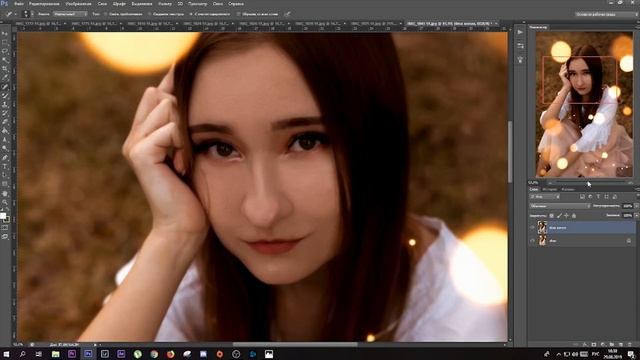Screen dimensions: 640x360
Task: Select the Horizontal Type tool
Action: 4,166
